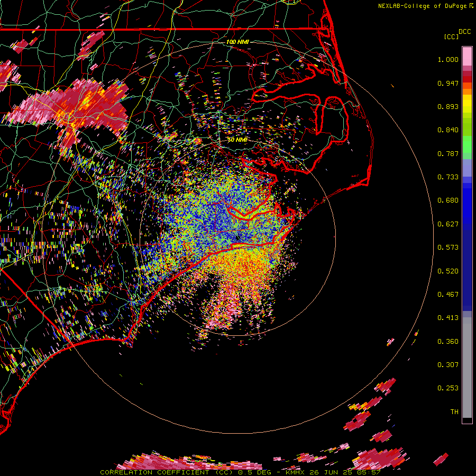Select the 0.253 scale value
This screenshot has height=476, width=476.
pyautogui.click(x=448, y=388)
